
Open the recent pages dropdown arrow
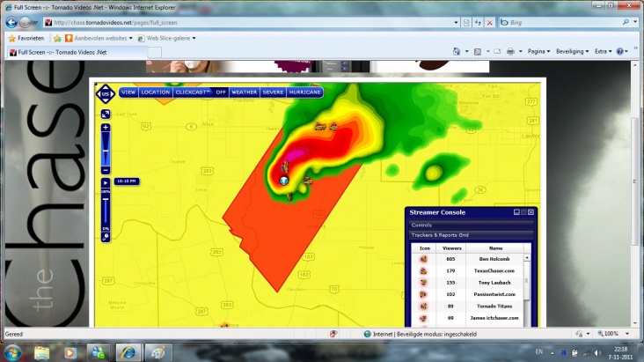tap(35, 23)
